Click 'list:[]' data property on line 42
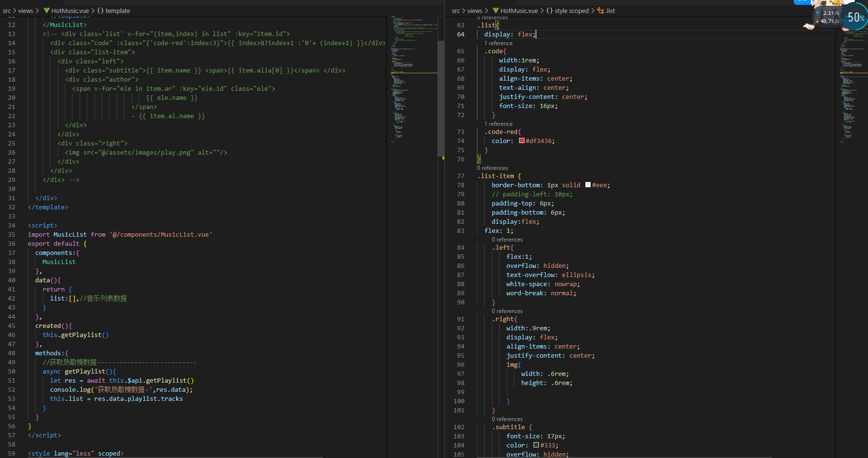The height and width of the screenshot is (458, 868). click(x=63, y=298)
